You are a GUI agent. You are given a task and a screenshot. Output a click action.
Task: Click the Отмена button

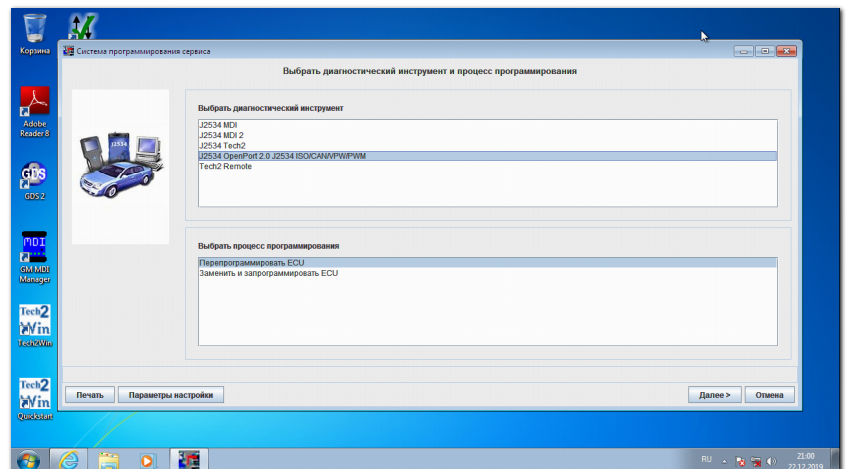pyautogui.click(x=769, y=395)
